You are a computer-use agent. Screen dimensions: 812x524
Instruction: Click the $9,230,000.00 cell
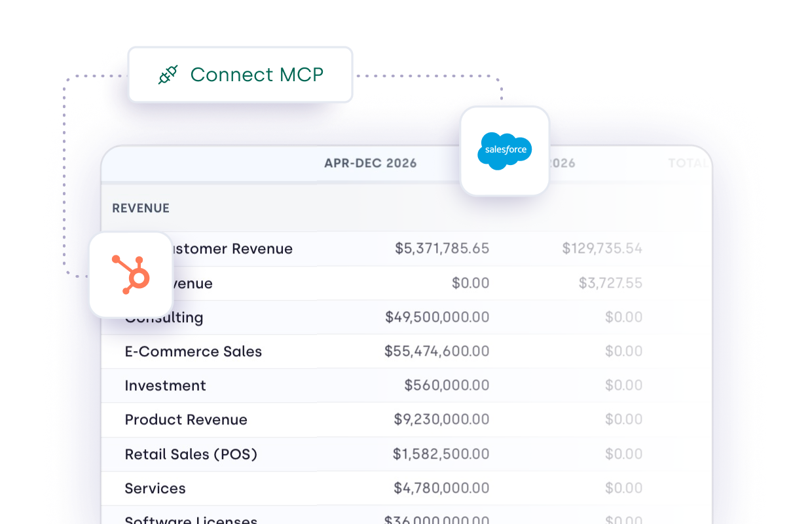click(x=441, y=419)
